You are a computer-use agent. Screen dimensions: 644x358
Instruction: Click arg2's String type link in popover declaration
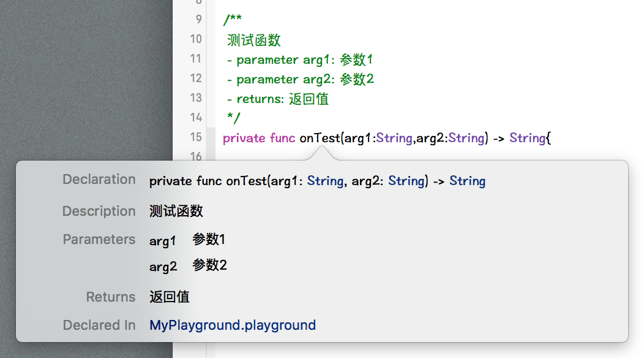pyautogui.click(x=406, y=181)
